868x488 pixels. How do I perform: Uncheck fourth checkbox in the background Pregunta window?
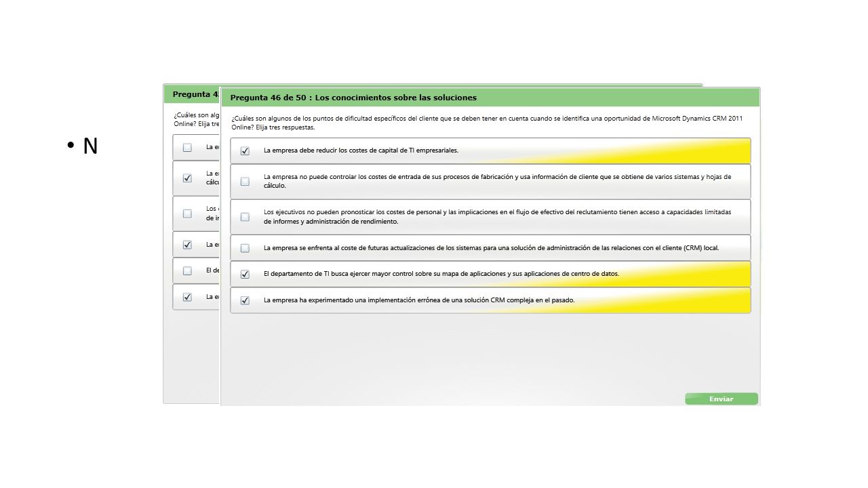(187, 245)
